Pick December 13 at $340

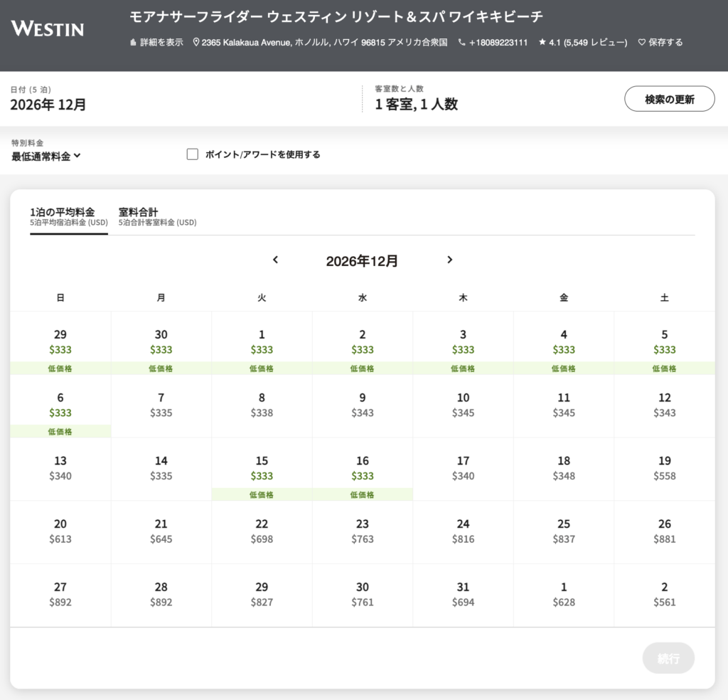pos(60,470)
